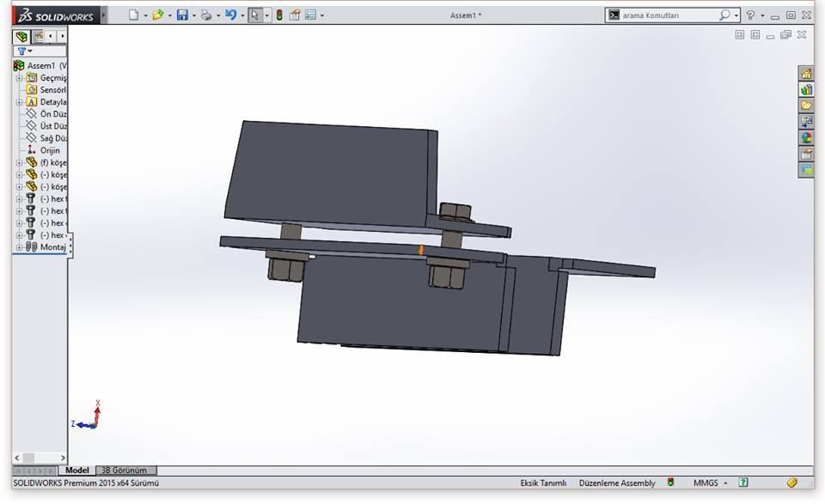This screenshot has height=504, width=825.
Task: Click the New document icon
Action: pyautogui.click(x=133, y=15)
